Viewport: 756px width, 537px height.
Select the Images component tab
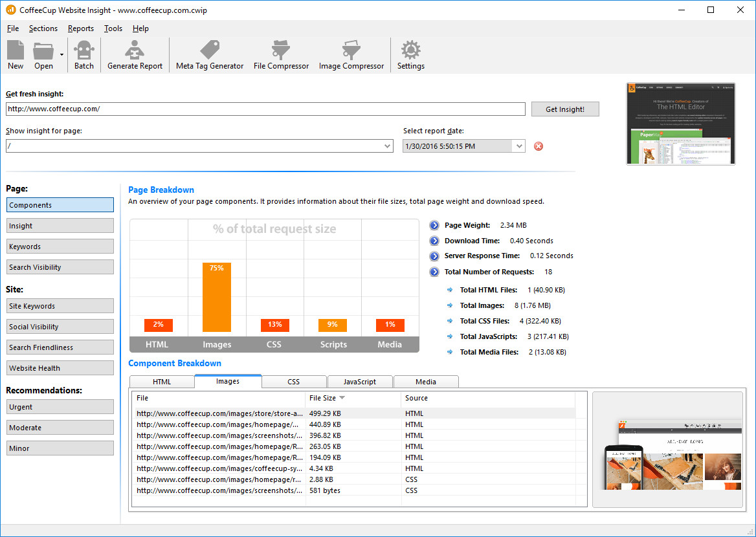click(x=228, y=381)
